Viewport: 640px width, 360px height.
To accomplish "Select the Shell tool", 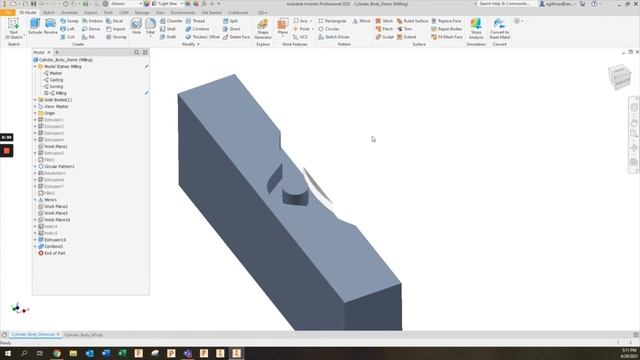I will click(x=168, y=29).
